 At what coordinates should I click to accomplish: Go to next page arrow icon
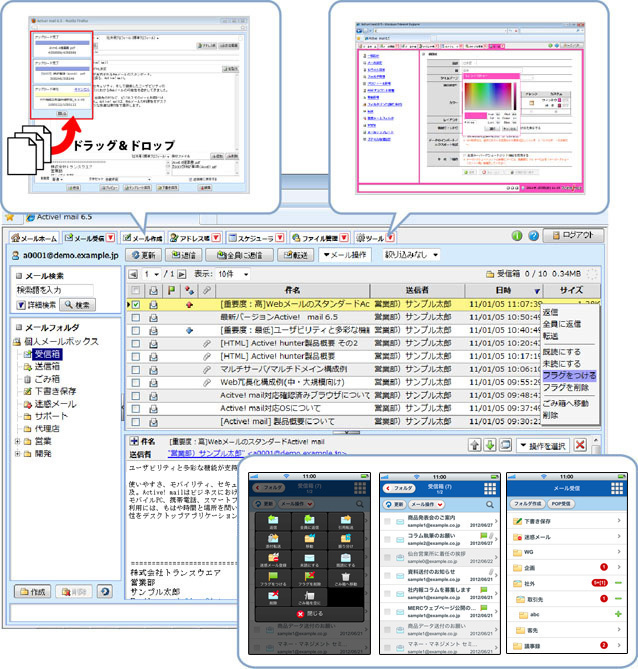point(182,274)
